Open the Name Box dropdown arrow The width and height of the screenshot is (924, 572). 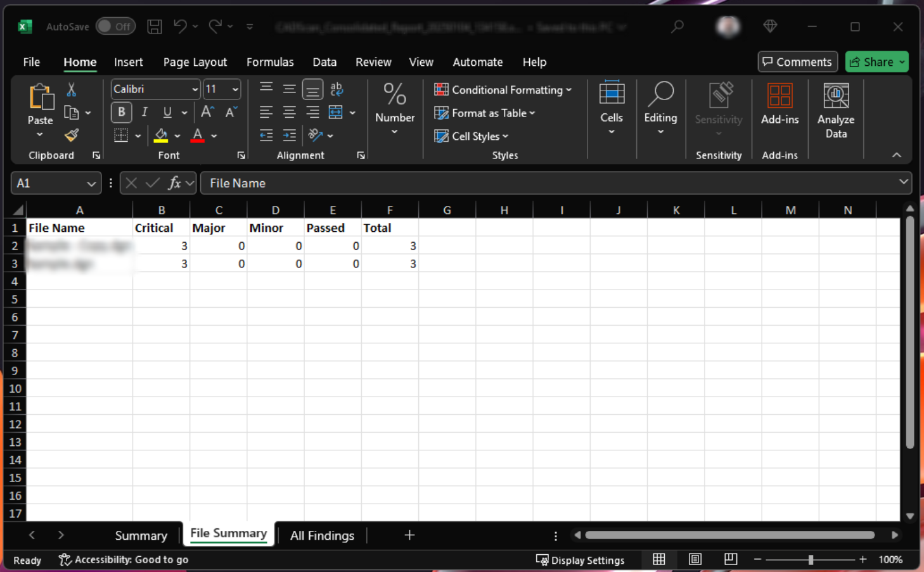click(91, 183)
